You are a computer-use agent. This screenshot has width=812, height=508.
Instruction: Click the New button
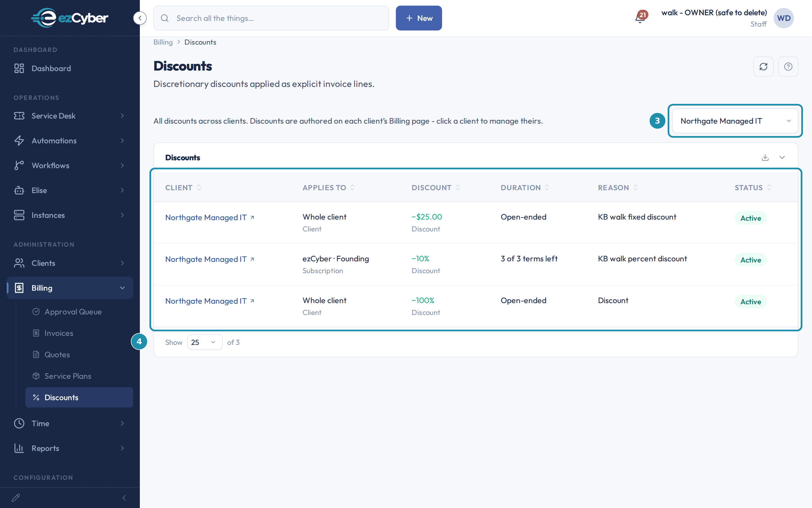coord(419,18)
